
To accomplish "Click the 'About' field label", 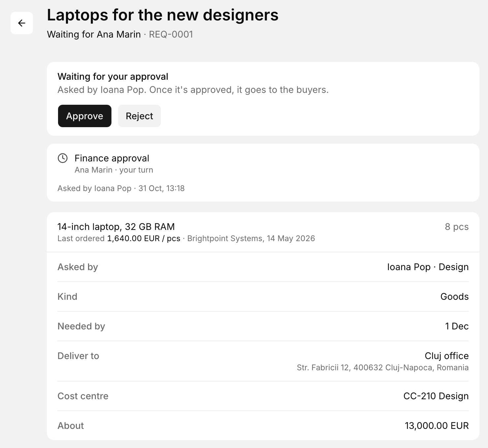I will tap(71, 426).
